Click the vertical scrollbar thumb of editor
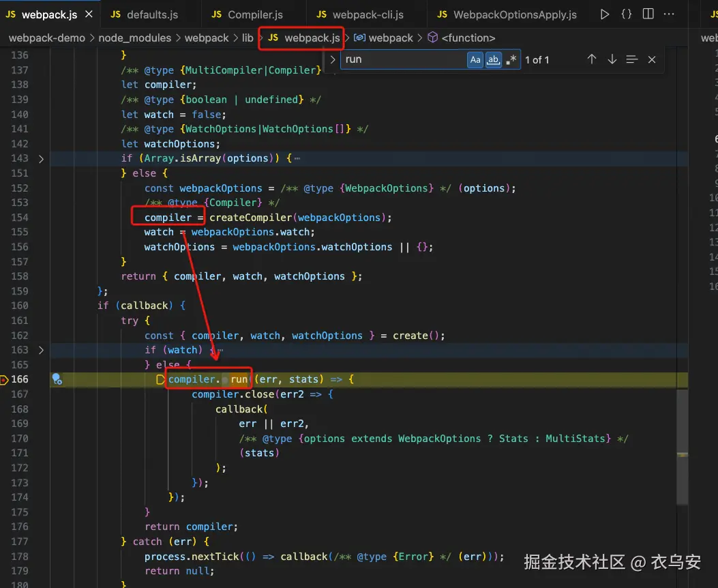 coord(683,447)
